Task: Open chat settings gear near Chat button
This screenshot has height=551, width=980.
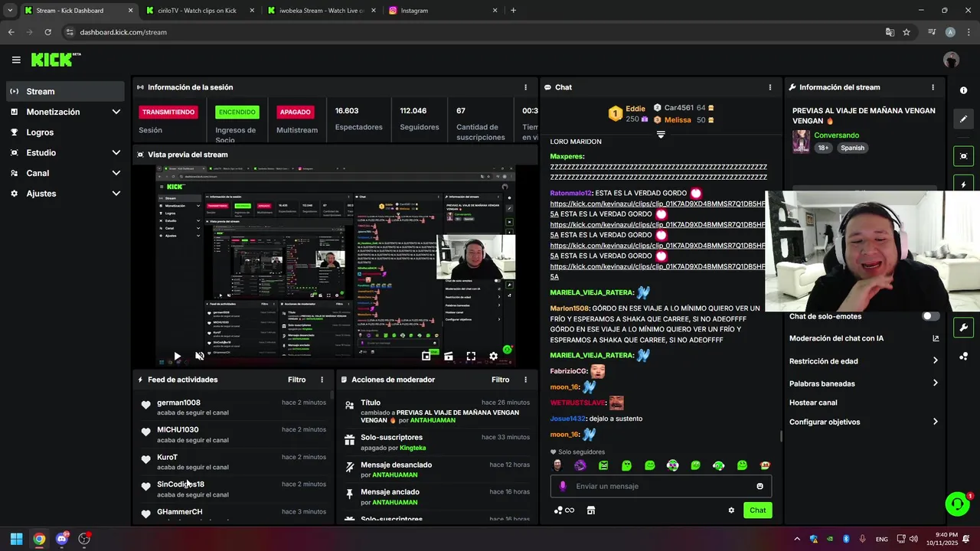Action: point(731,510)
